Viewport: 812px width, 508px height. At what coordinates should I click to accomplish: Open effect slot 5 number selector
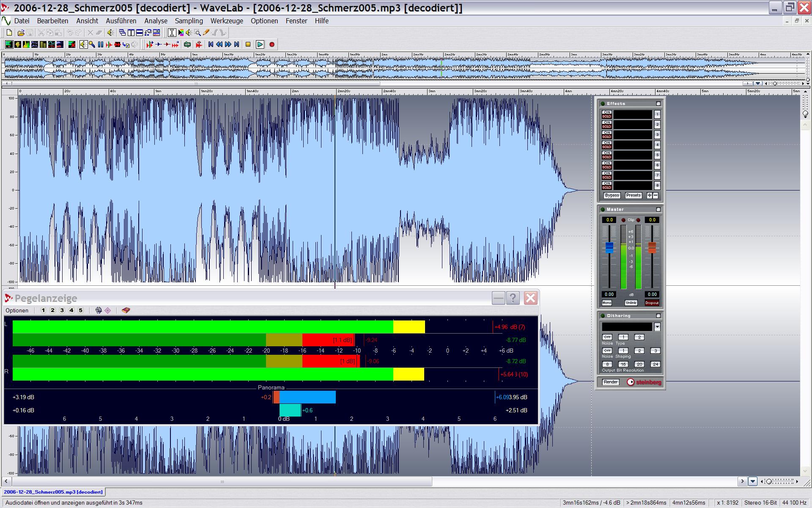coord(657,155)
